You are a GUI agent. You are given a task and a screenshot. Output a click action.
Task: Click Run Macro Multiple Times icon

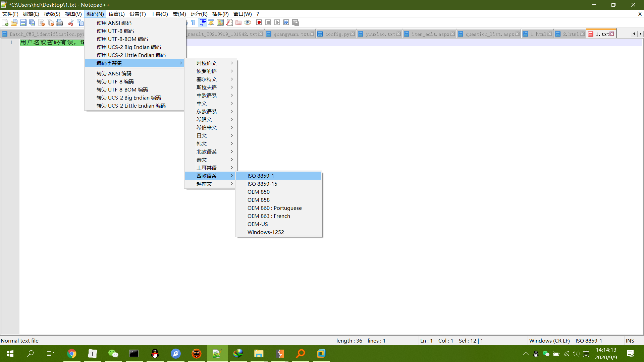click(286, 22)
